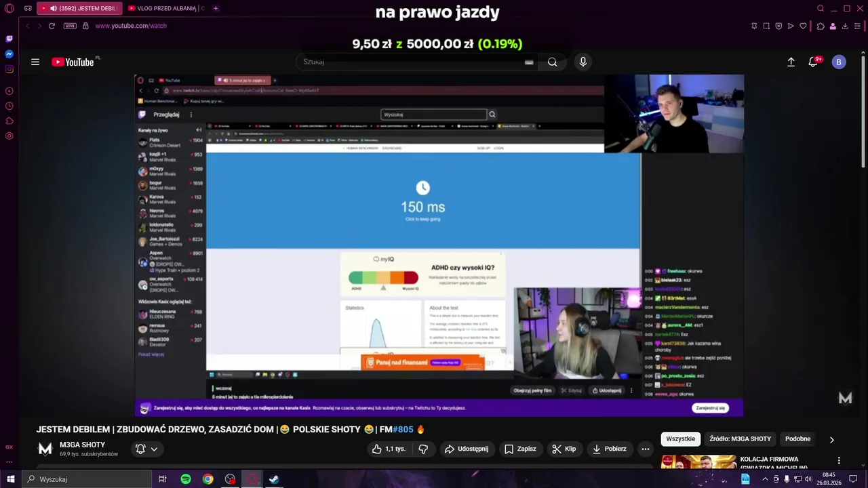Mute the audio icon on active tab

pyautogui.click(x=53, y=8)
